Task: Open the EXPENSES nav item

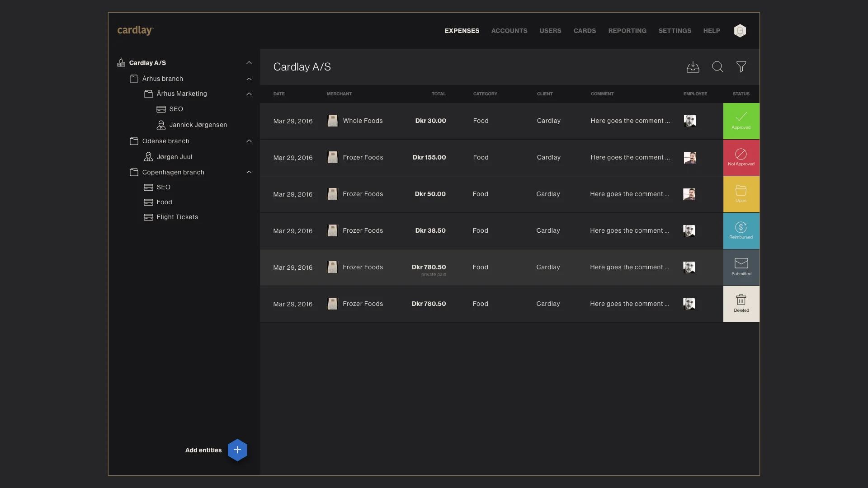Action: click(x=462, y=31)
